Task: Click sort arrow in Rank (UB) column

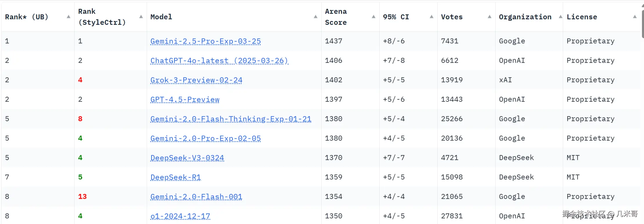Action: coord(68,17)
